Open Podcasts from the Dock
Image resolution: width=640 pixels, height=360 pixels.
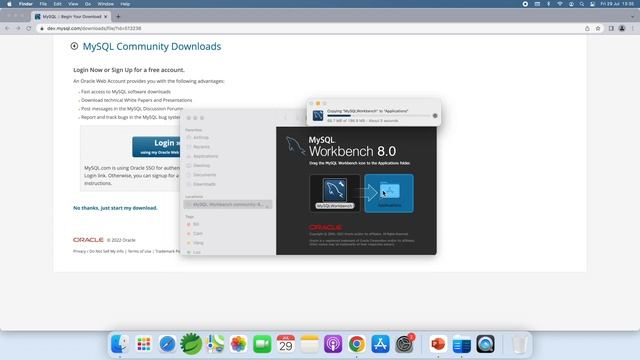333,344
